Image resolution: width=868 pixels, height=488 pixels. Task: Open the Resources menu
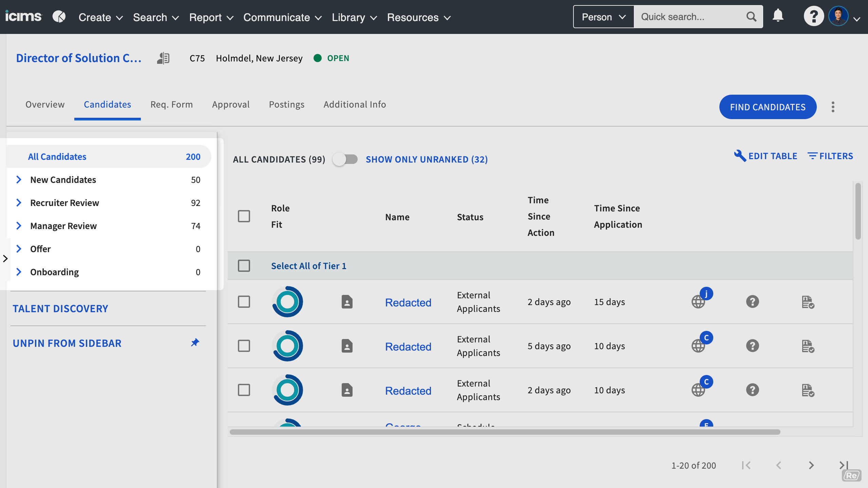(419, 17)
